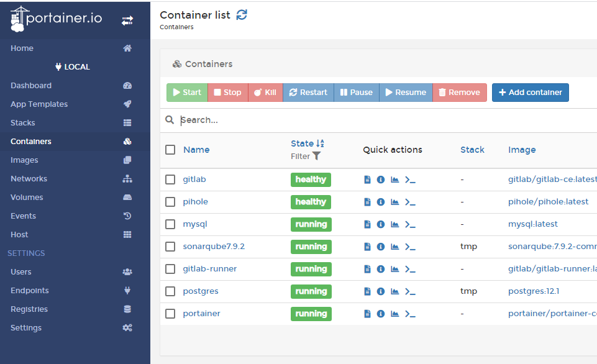Open stats chart icon for pihole

click(395, 202)
